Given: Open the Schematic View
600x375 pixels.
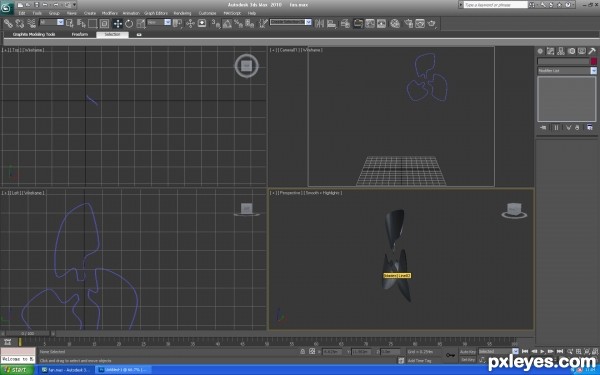Looking at the screenshot, I should [x=382, y=24].
